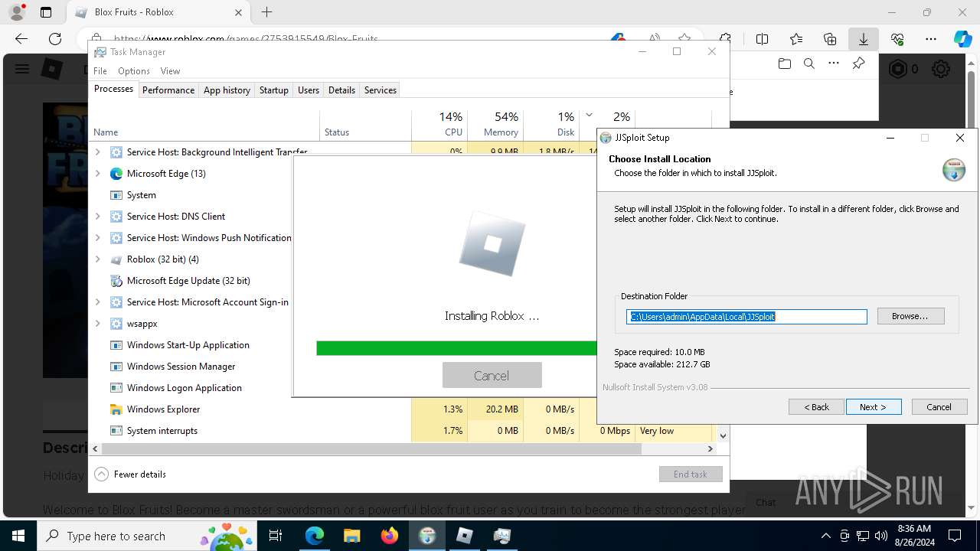Expand the wsappx process row
This screenshot has width=980, height=551.
(x=97, y=324)
